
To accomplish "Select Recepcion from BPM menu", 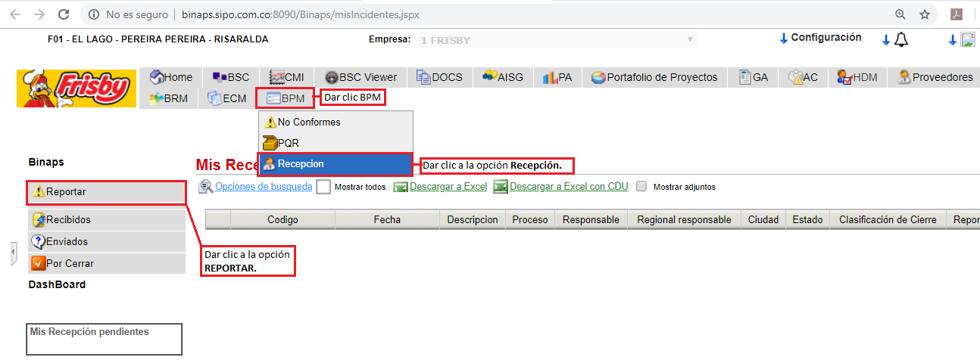I will click(336, 164).
